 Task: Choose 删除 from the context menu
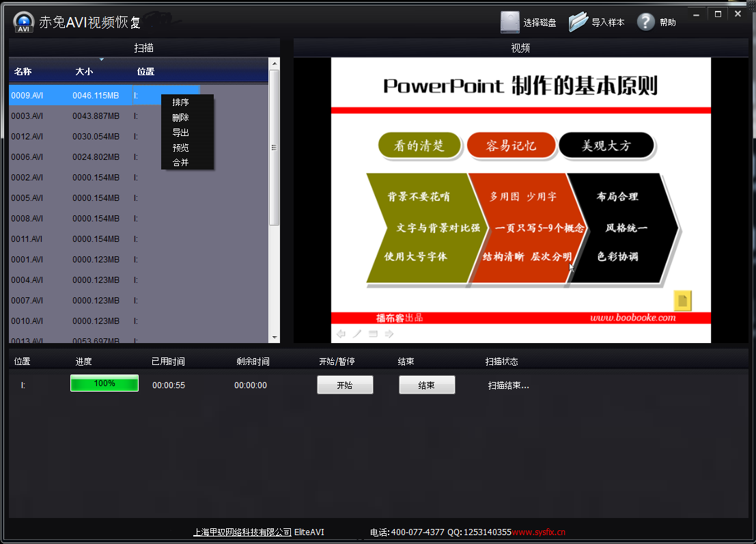(180, 118)
